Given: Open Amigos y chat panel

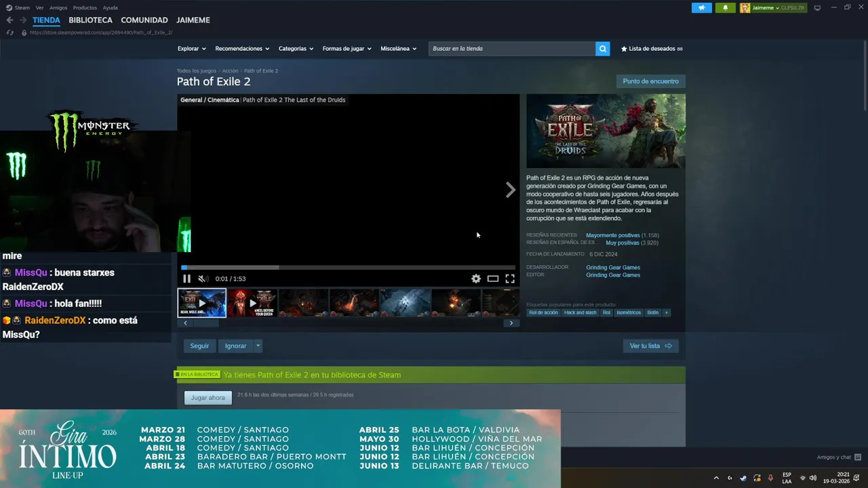Looking at the screenshot, I should (x=838, y=457).
